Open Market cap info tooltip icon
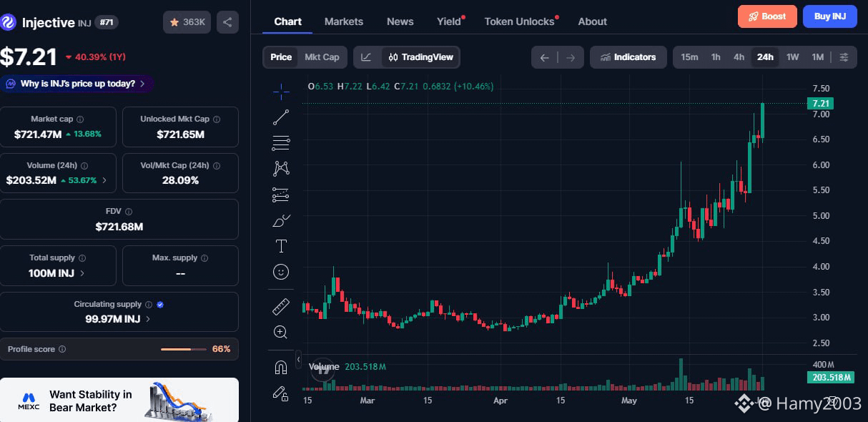Image resolution: width=868 pixels, height=422 pixels. pos(80,119)
